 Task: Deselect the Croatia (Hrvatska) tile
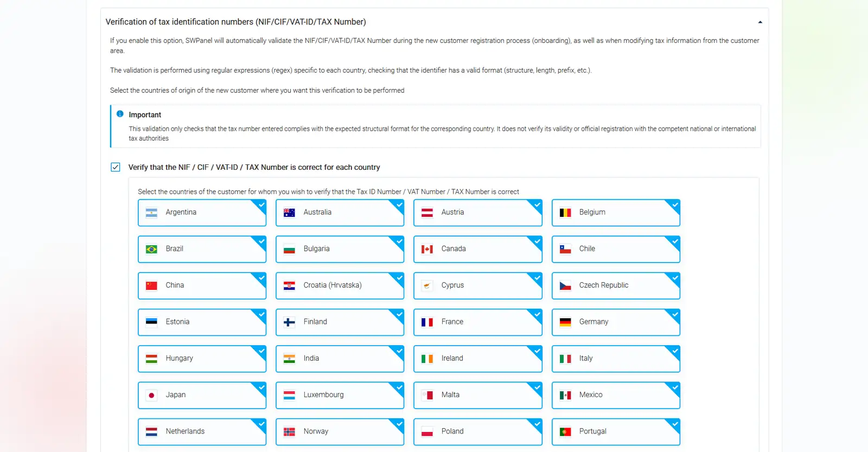click(x=340, y=285)
